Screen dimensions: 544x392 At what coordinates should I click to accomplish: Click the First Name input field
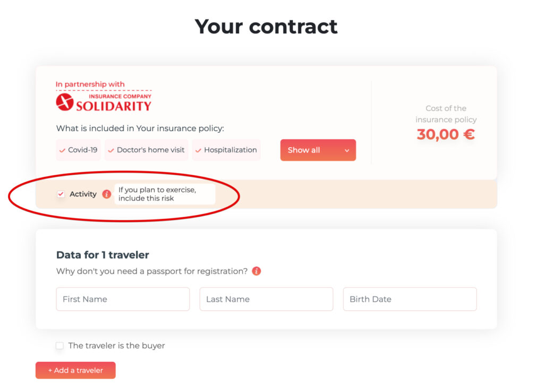point(123,299)
